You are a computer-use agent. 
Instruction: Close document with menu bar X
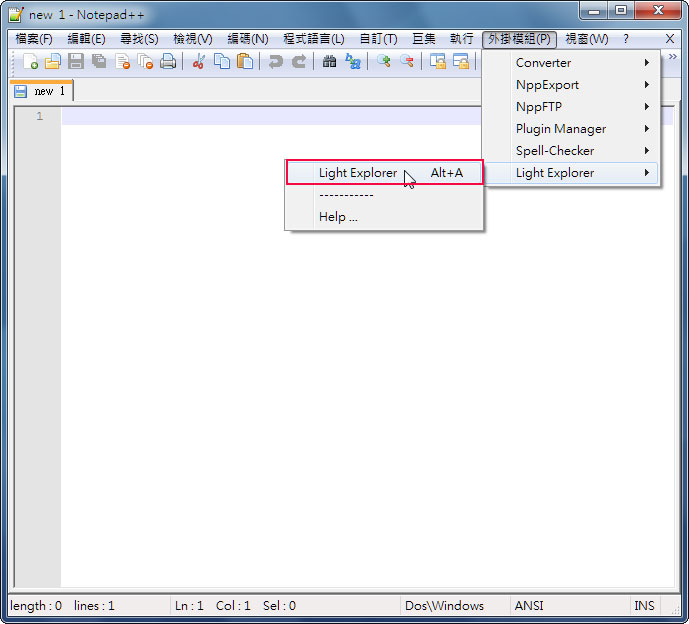[670, 39]
